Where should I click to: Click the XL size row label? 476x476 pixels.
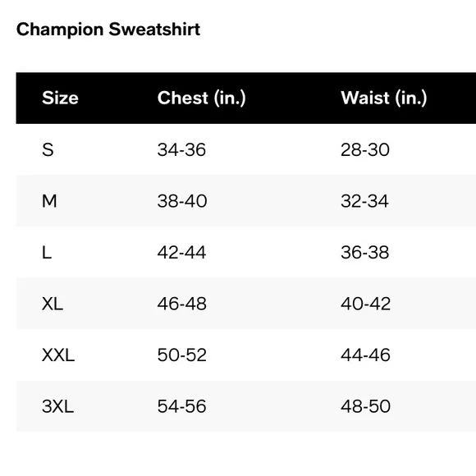coord(53,304)
